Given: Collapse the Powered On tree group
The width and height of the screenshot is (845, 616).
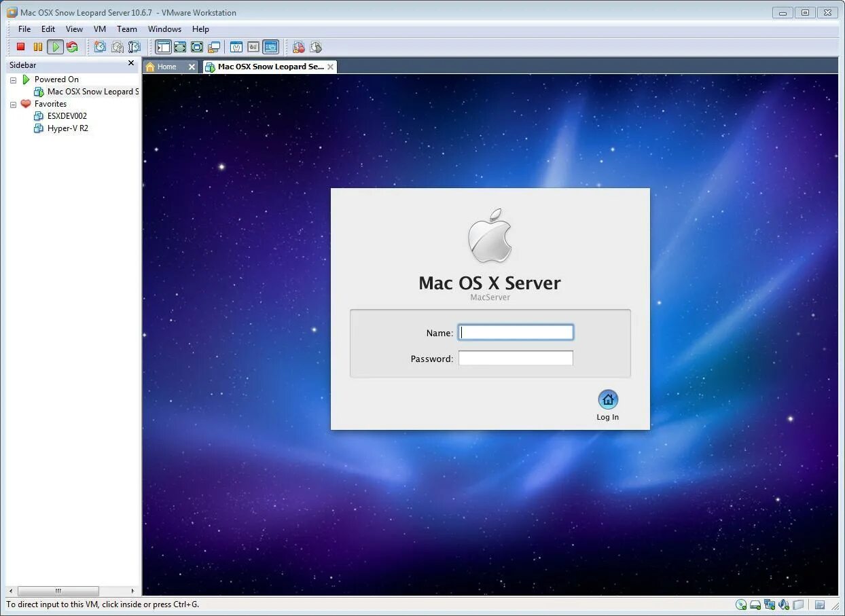Looking at the screenshot, I should click(13, 80).
